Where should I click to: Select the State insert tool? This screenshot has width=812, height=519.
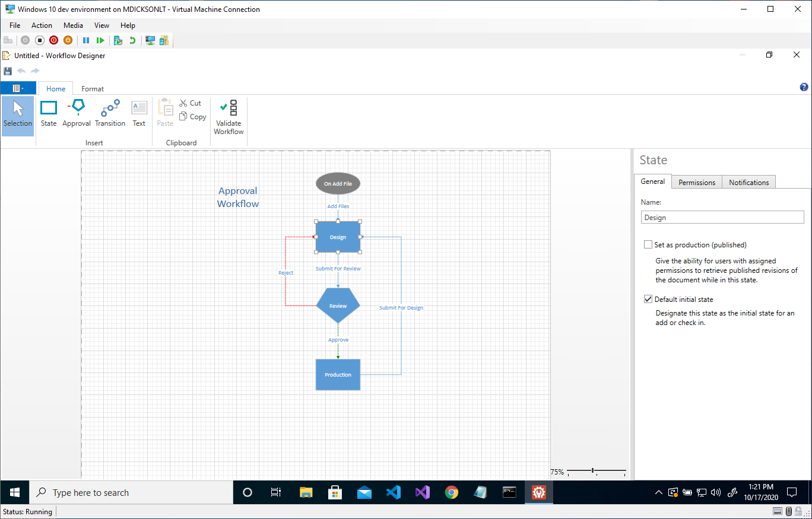coord(49,113)
